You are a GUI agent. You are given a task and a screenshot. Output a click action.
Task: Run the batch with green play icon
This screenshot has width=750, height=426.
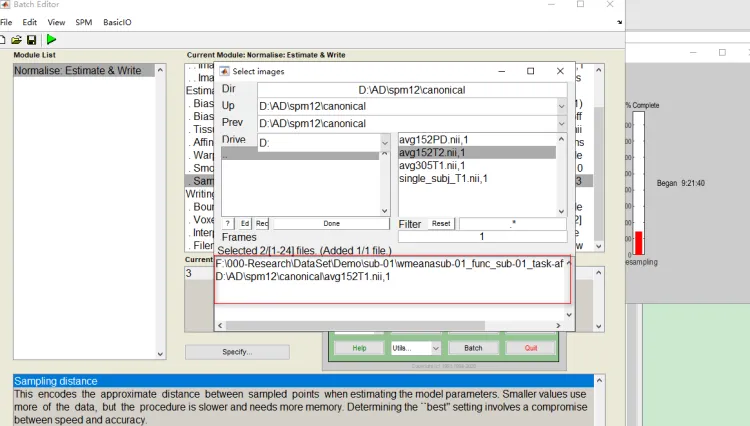(51, 38)
